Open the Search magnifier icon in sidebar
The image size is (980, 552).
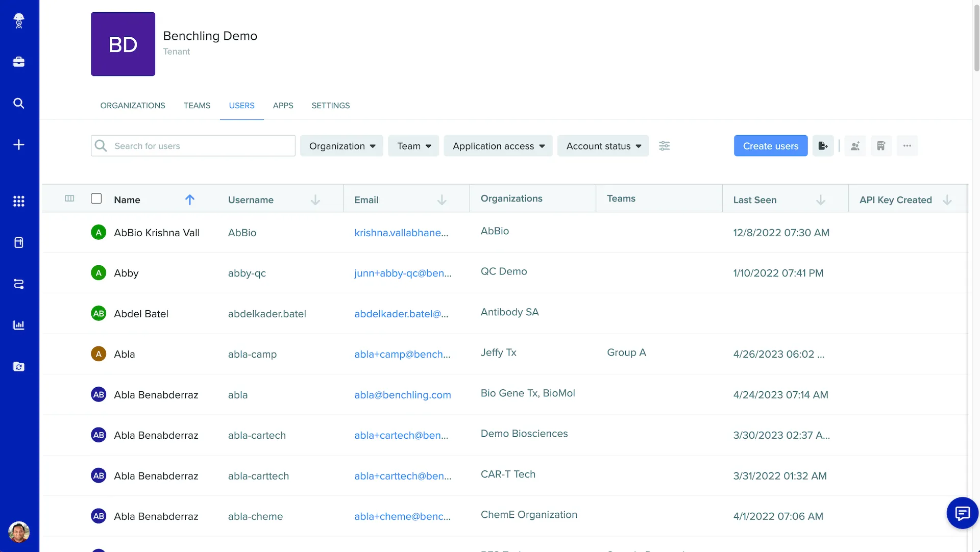click(19, 103)
